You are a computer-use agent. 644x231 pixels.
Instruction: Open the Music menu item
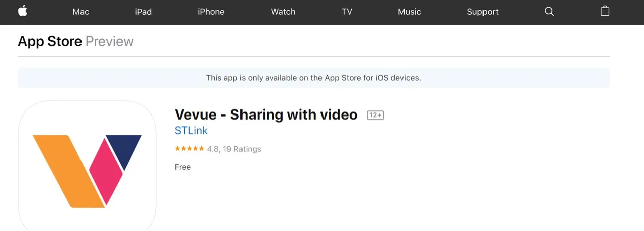tap(410, 12)
